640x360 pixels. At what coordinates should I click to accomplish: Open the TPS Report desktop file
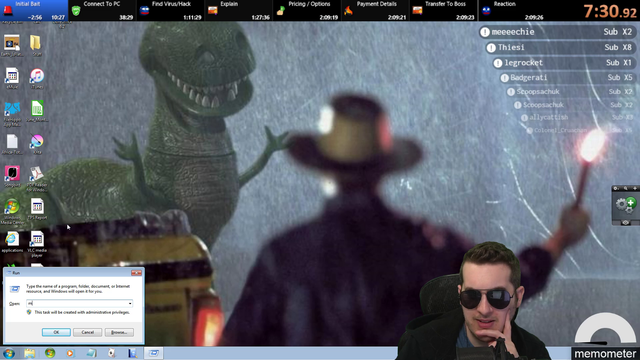[37, 209]
